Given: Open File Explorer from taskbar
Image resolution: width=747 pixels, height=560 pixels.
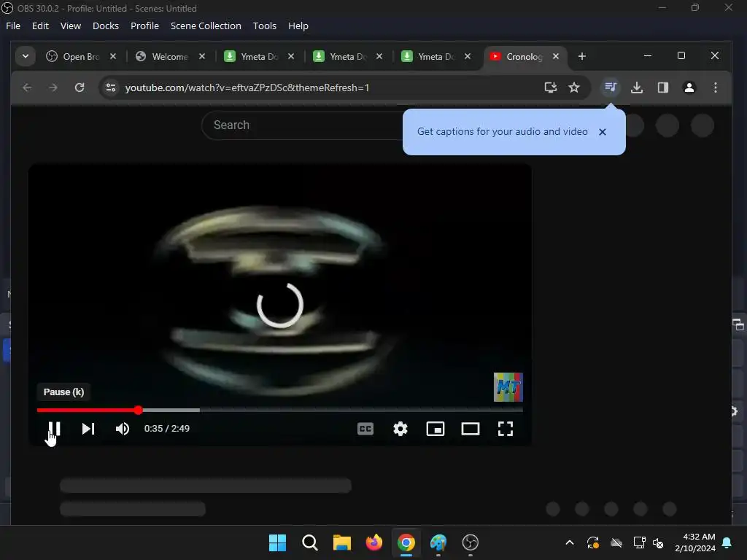Looking at the screenshot, I should tap(341, 542).
